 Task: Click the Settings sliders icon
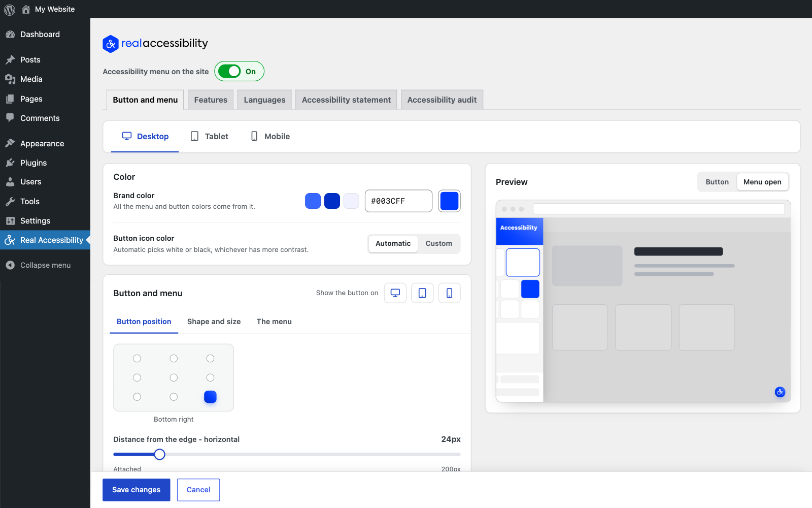click(x=10, y=221)
